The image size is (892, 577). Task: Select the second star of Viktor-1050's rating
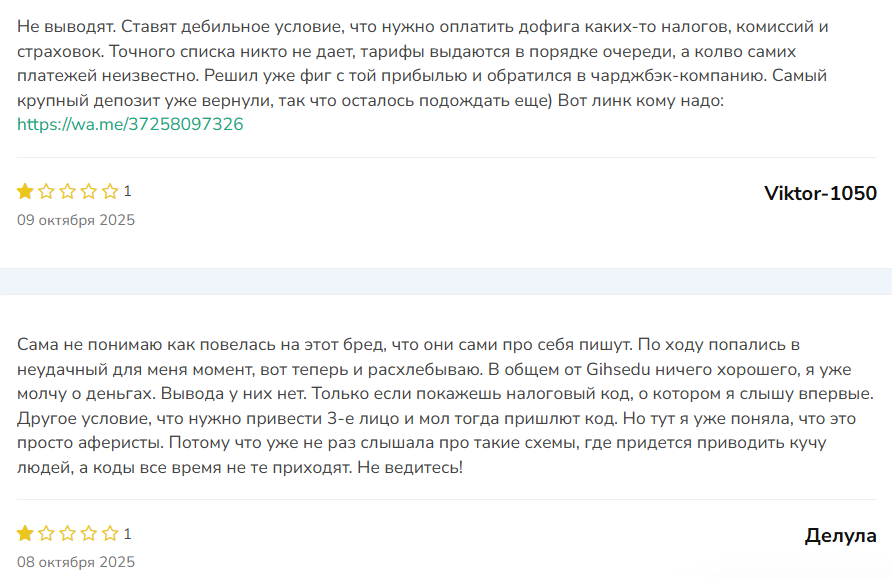46,192
